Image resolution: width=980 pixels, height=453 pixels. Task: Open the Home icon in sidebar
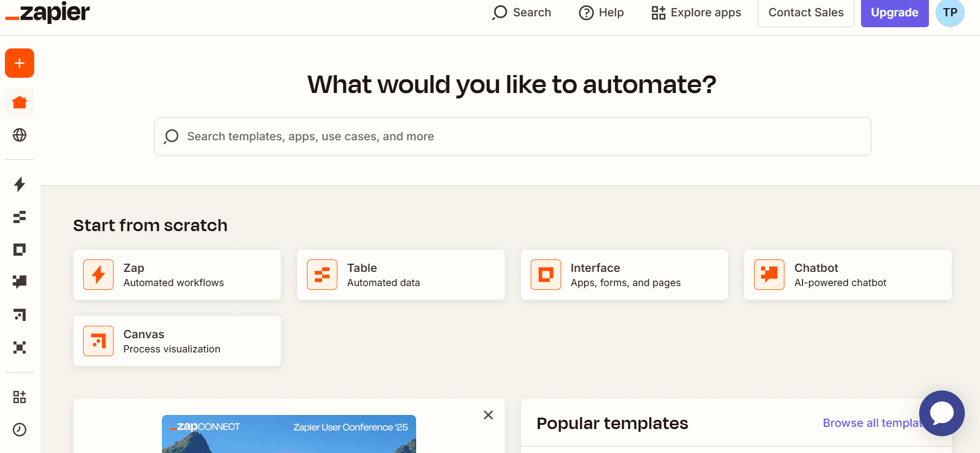[x=20, y=102]
